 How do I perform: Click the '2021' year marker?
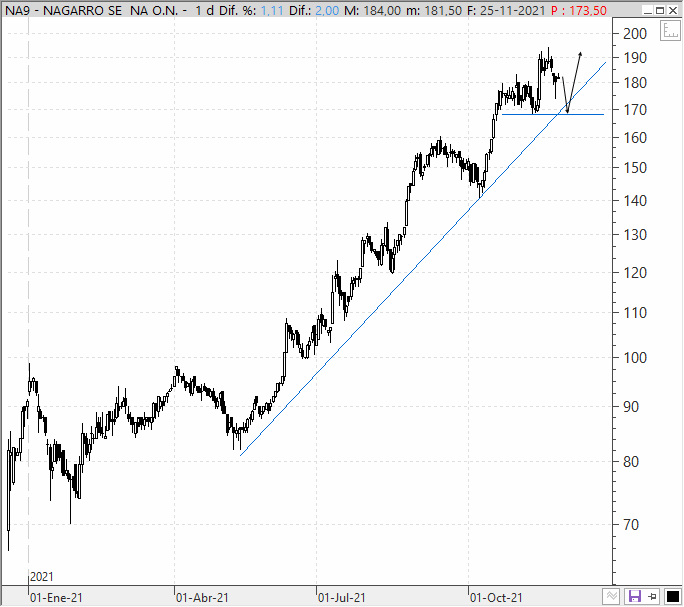click(x=41, y=577)
